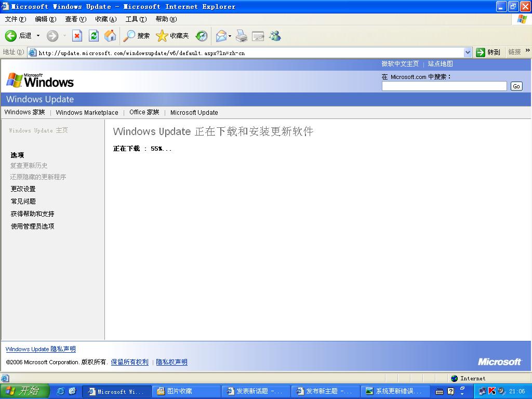Refresh the page with green arrows icon
532x399 pixels.
tap(94, 36)
